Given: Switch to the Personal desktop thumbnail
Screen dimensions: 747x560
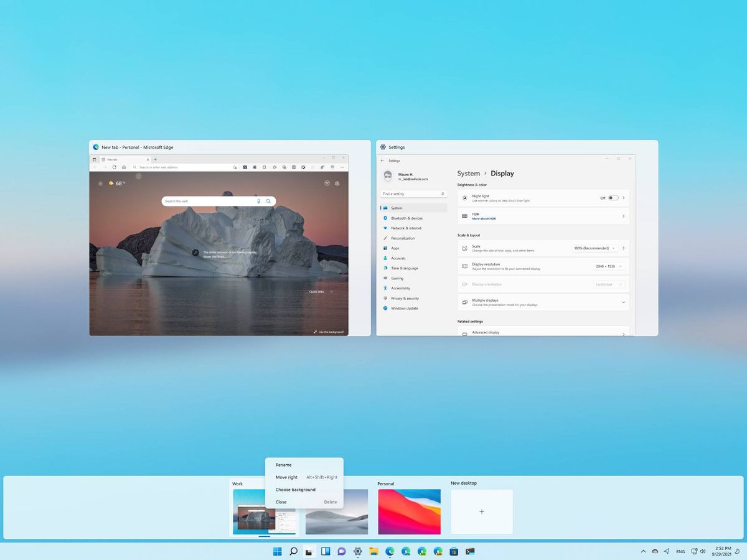Looking at the screenshot, I should pos(409,511).
